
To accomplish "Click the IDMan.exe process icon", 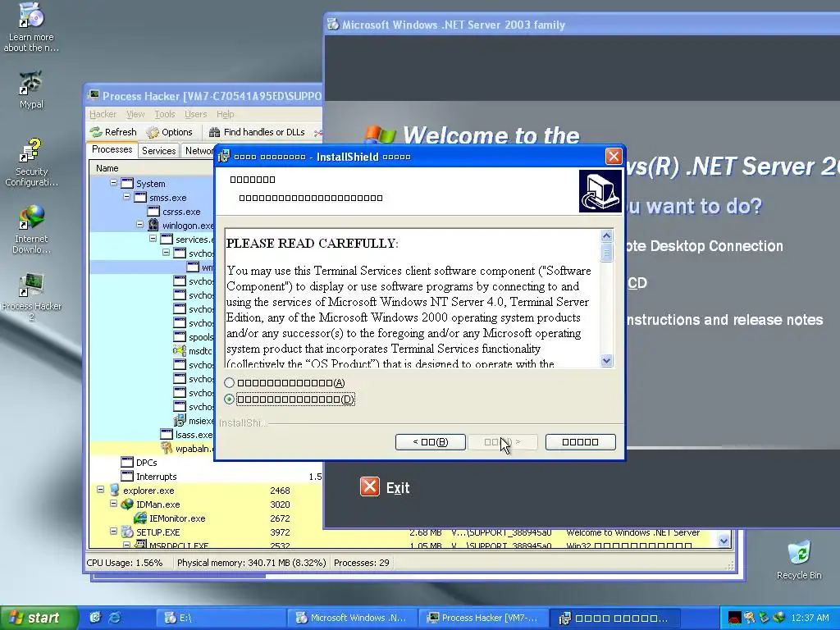I will (127, 504).
